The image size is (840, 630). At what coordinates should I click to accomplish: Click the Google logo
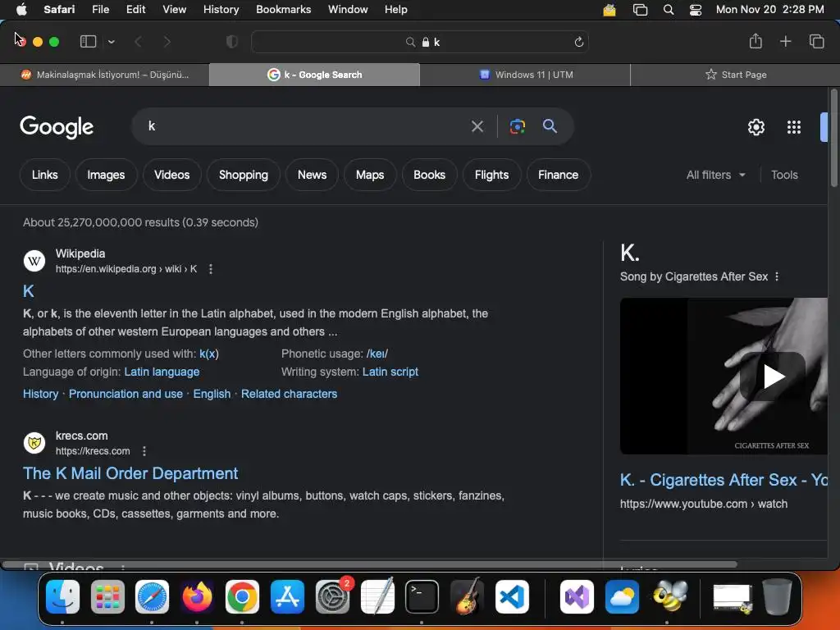coord(57,127)
